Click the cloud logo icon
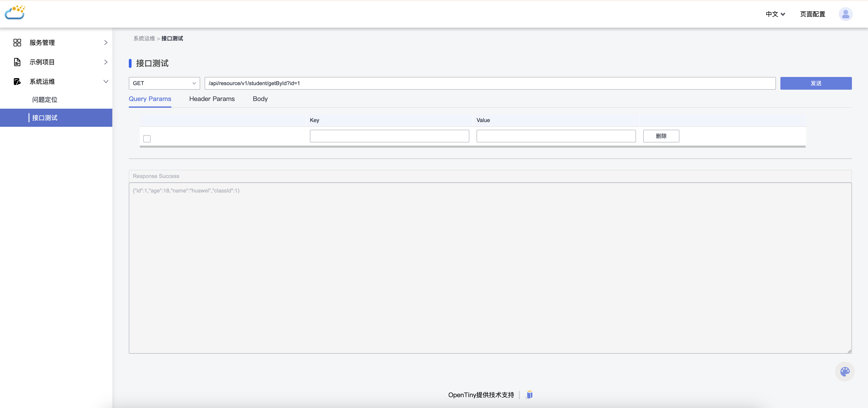868x408 pixels. [x=15, y=13]
